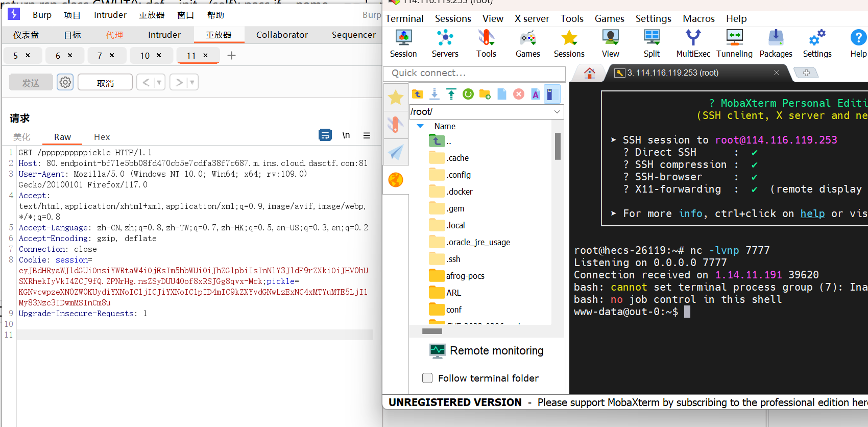Open the Macros paper-plane sidebar tab

pos(396,152)
